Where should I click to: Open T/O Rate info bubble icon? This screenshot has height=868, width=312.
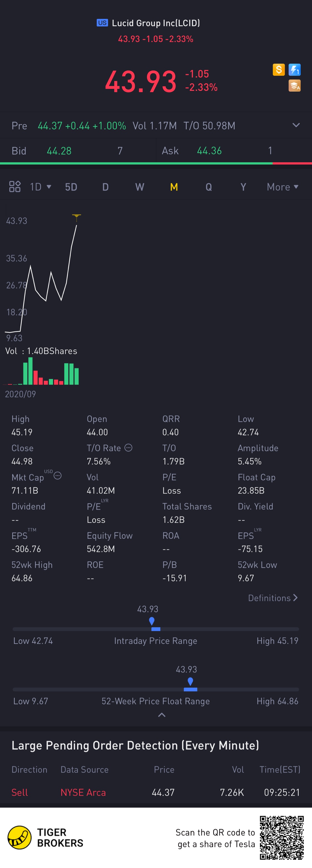pyautogui.click(x=128, y=448)
